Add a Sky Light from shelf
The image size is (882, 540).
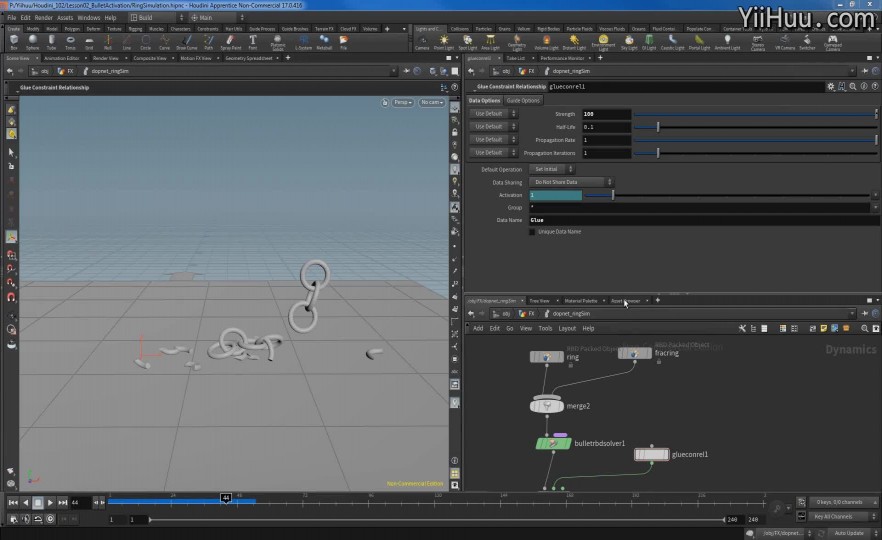(x=629, y=42)
